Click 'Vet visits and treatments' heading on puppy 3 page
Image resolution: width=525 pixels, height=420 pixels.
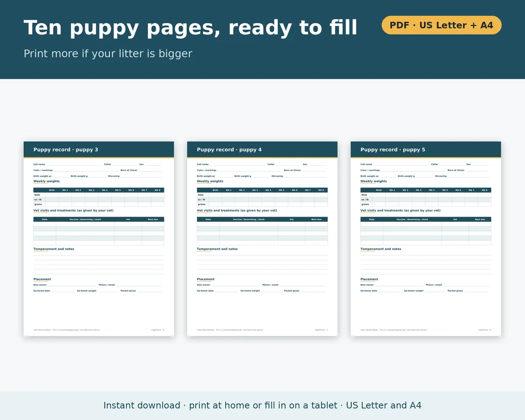[73, 210]
